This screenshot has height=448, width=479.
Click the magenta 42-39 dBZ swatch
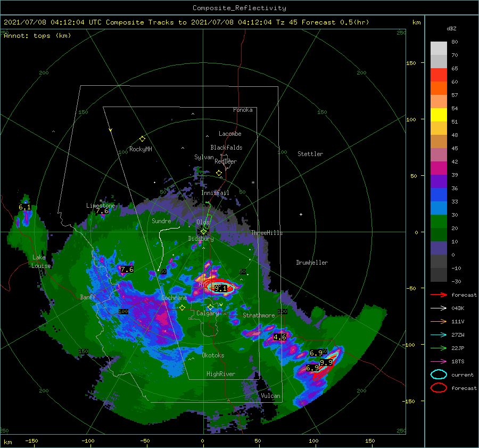pos(439,168)
